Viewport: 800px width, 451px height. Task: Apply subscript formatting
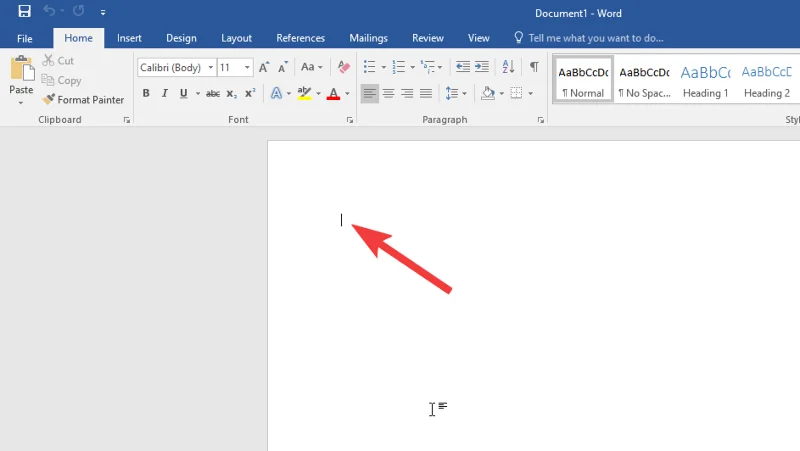point(231,94)
